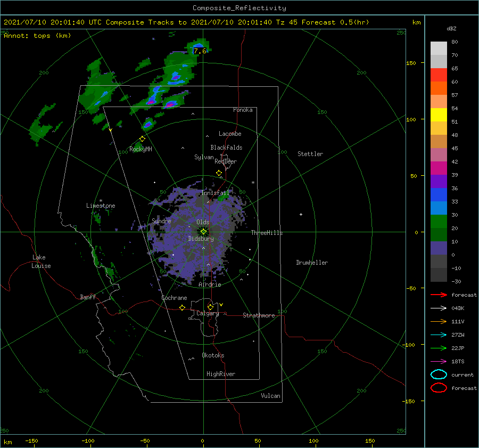This screenshot has width=479, height=448.
Task: Click the Cochrane label
Action: [174, 298]
